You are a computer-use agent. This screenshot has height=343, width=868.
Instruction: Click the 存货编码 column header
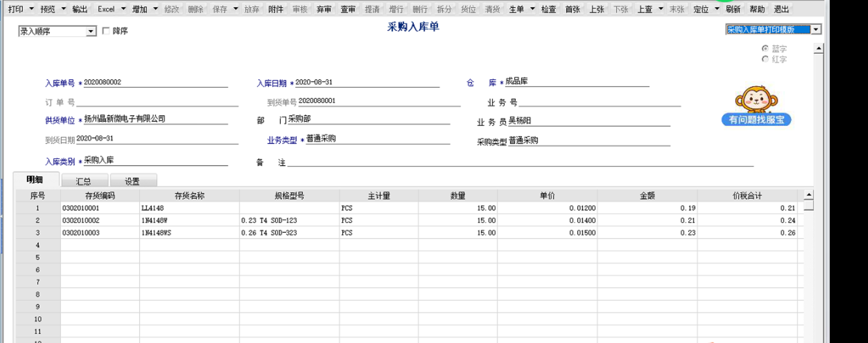pos(100,196)
